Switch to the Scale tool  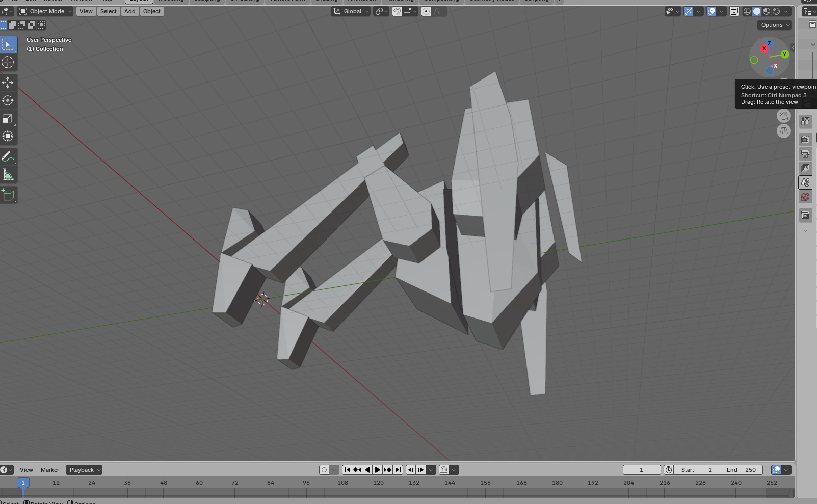coord(8,119)
